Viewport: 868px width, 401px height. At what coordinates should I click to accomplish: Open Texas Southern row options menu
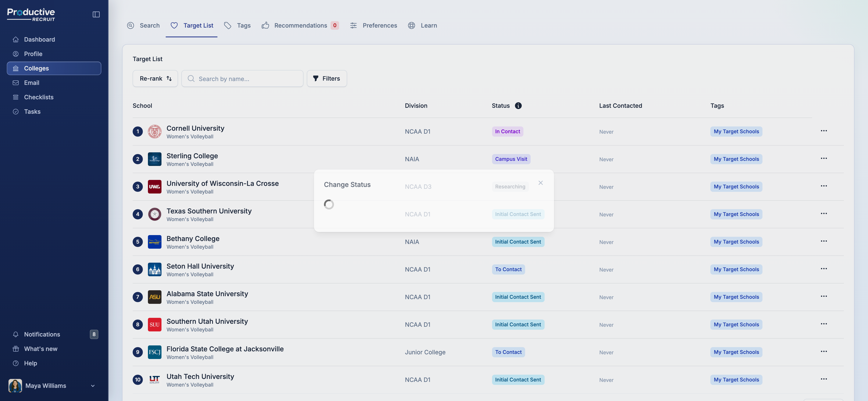click(x=823, y=213)
